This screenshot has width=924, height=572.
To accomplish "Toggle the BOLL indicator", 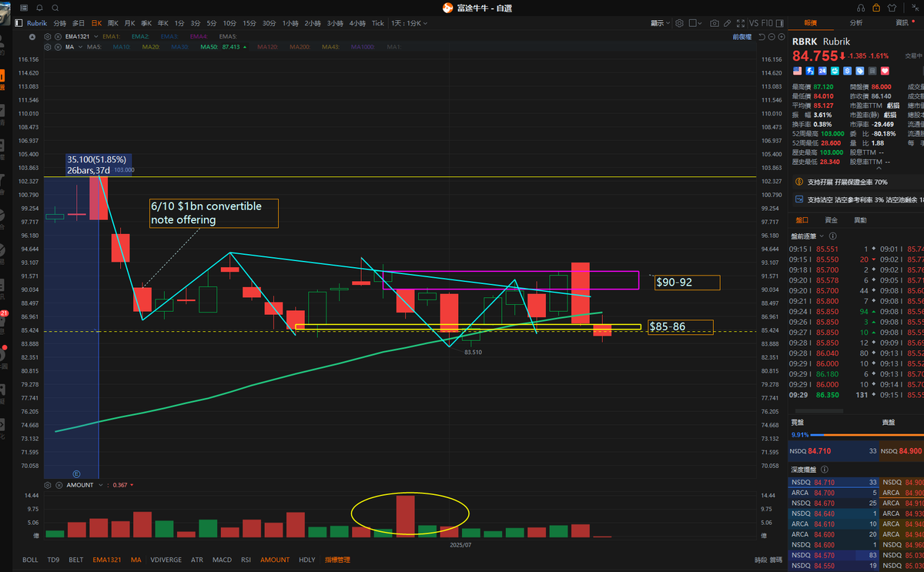I will click(x=30, y=560).
